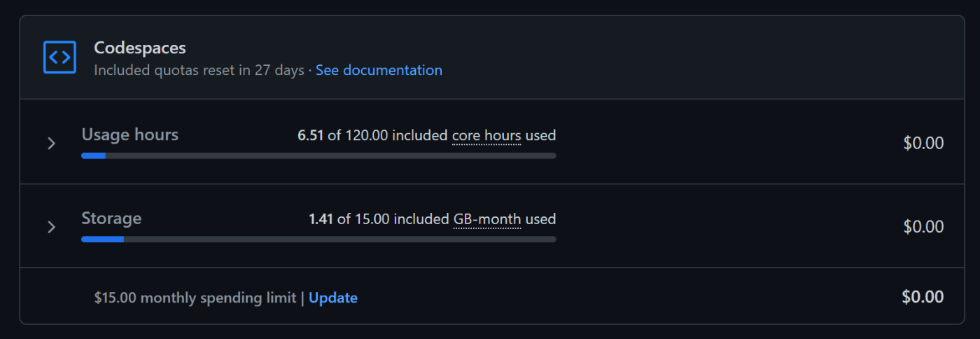Viewport: 980px width, 339px height.
Task: Click the underlined GB-month term
Action: click(x=487, y=219)
